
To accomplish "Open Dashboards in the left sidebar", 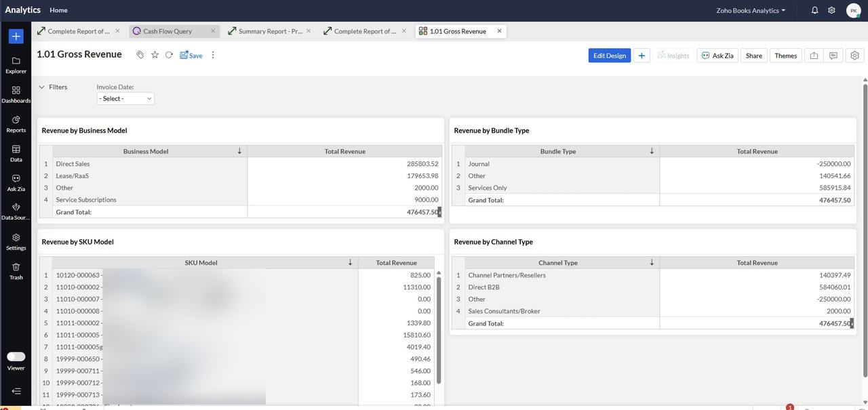I will click(x=16, y=94).
